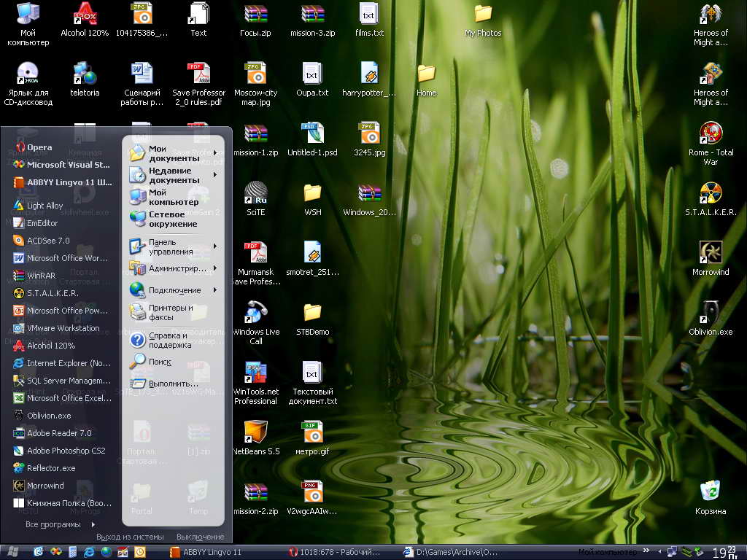
Task: Click Выключение (shut down) button
Action: [200, 537]
